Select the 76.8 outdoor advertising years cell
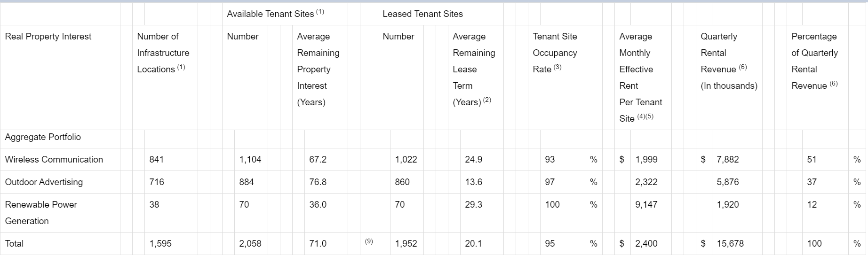868x256 pixels. pyautogui.click(x=318, y=182)
